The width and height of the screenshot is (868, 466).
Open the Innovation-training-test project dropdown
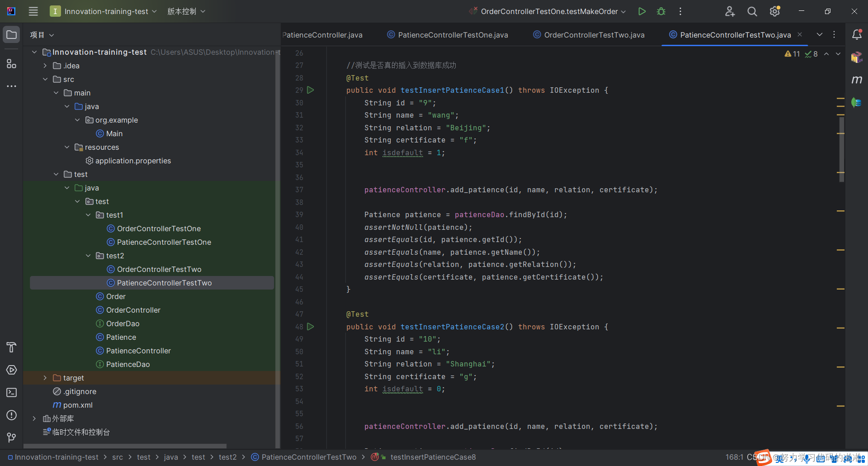pos(104,11)
